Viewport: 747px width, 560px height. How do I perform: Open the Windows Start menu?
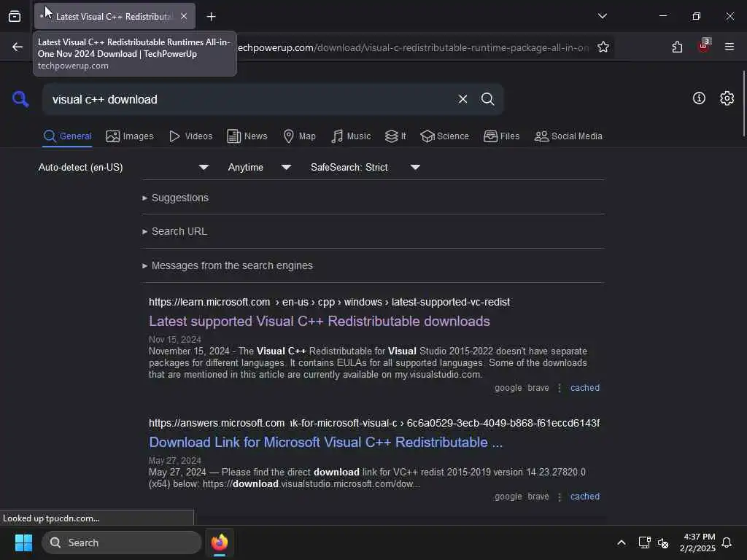pyautogui.click(x=23, y=542)
